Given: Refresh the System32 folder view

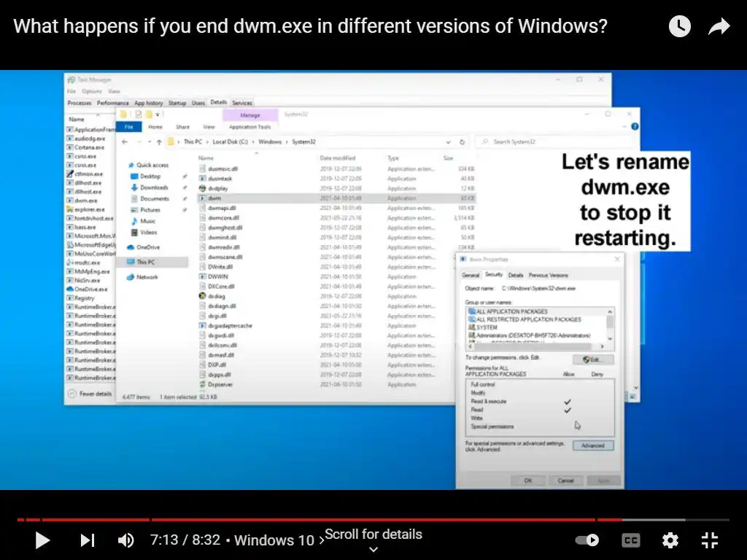Looking at the screenshot, I should tap(462, 142).
